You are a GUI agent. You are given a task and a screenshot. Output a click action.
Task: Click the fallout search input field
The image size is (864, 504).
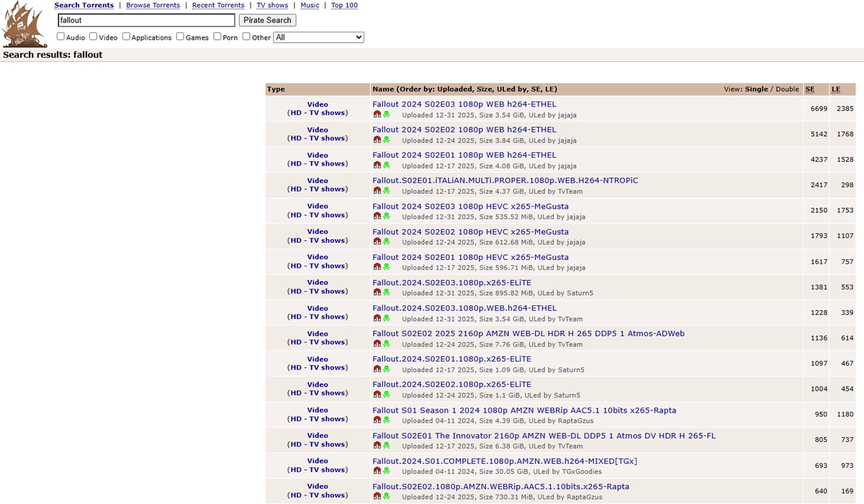point(146,20)
